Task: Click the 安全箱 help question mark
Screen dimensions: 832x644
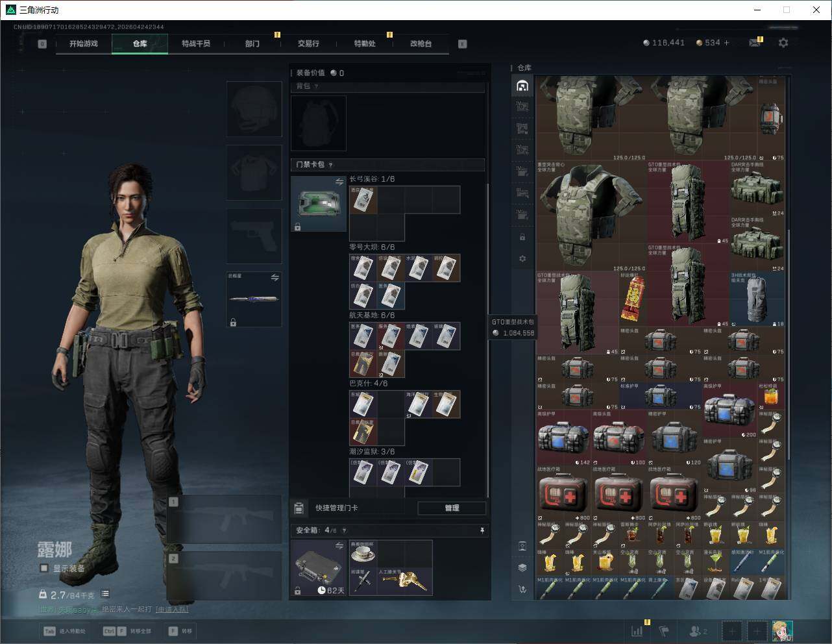Action: [344, 530]
